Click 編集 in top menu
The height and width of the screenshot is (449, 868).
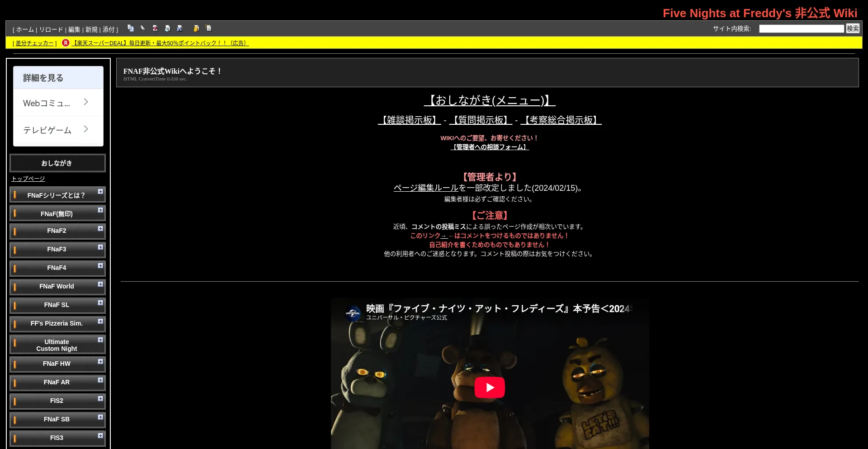[x=74, y=29]
